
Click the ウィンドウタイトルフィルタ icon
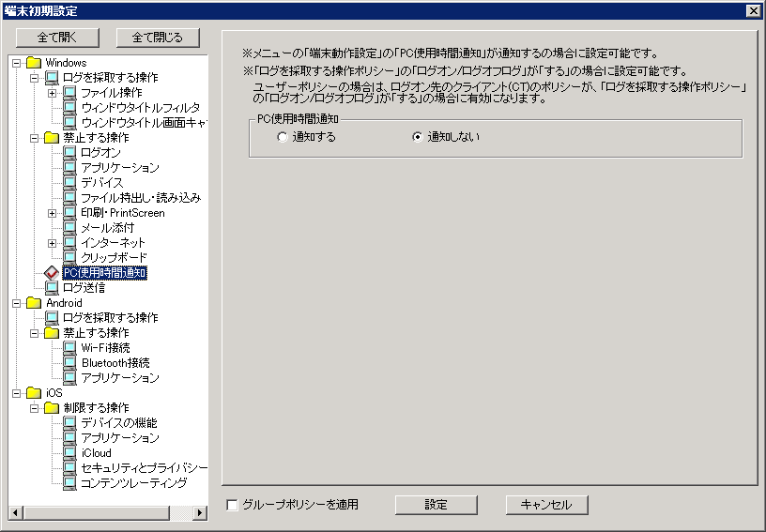coord(69,107)
